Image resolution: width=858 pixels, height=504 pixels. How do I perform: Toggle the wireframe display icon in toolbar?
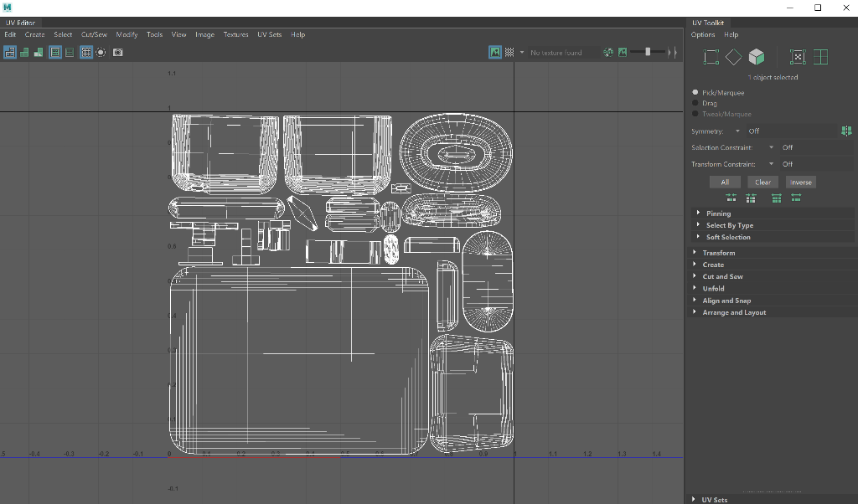(10, 52)
